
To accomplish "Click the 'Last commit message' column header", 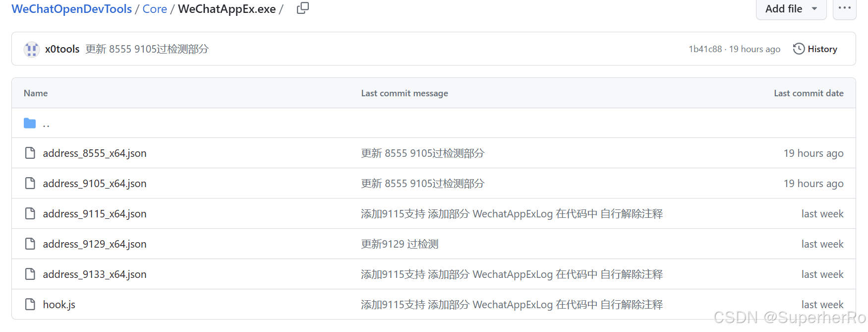I will pos(405,93).
